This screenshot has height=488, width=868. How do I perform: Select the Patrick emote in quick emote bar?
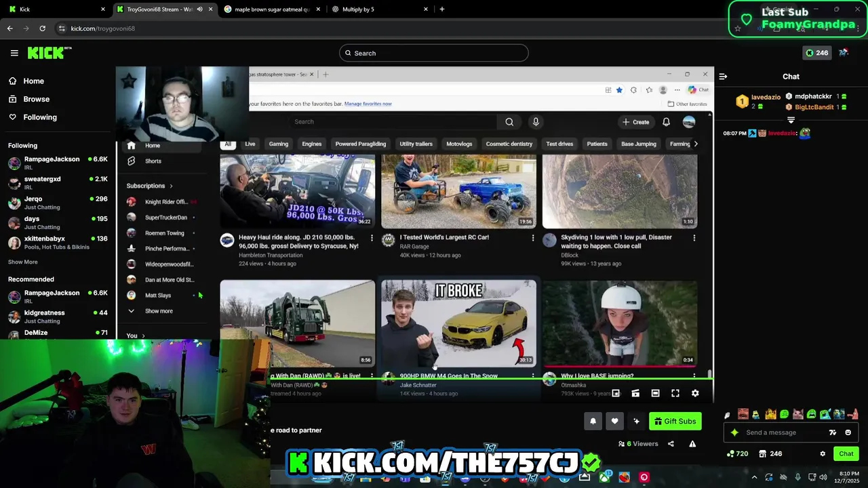point(854,414)
